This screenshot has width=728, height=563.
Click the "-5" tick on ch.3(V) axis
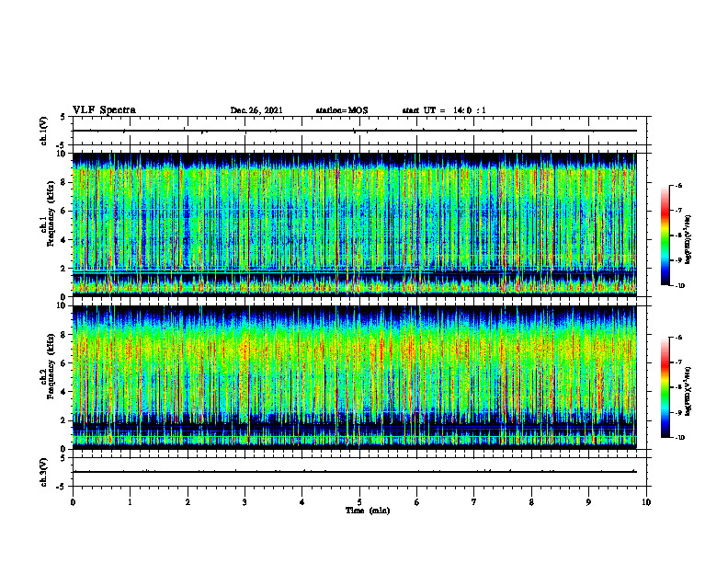click(62, 487)
